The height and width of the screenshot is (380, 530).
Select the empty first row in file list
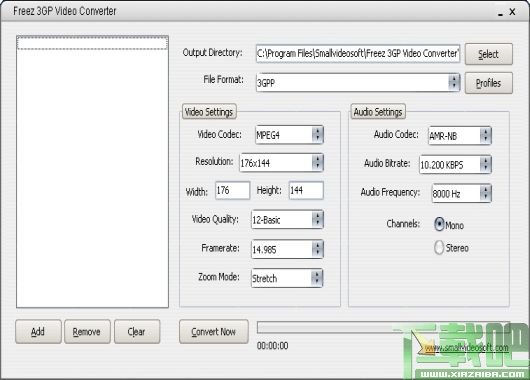point(92,43)
